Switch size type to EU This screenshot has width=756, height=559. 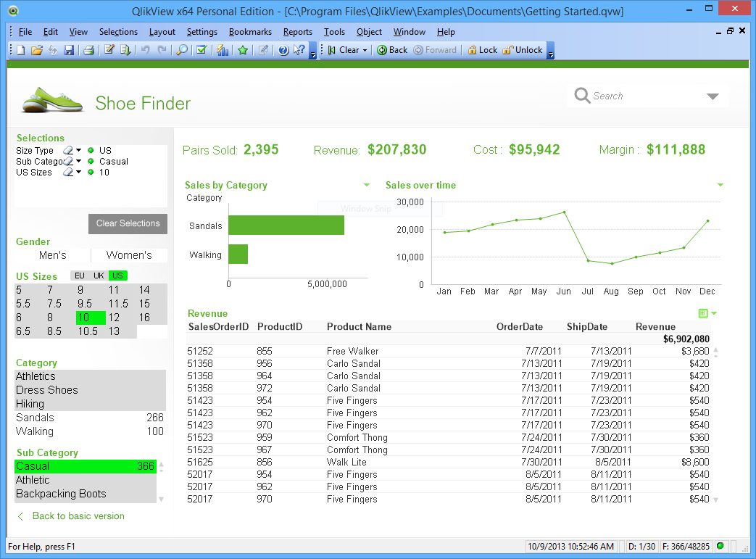[79, 276]
